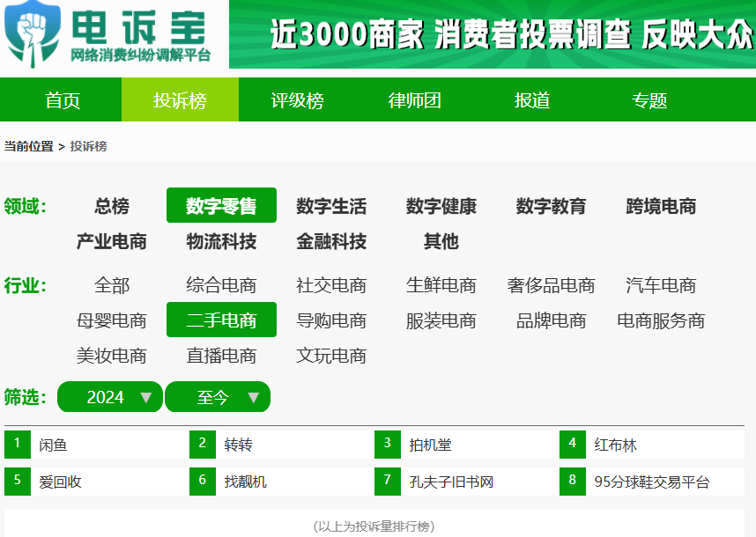This screenshot has height=537, width=756.
Task: Filter by 母婴电商 industry
Action: [111, 320]
